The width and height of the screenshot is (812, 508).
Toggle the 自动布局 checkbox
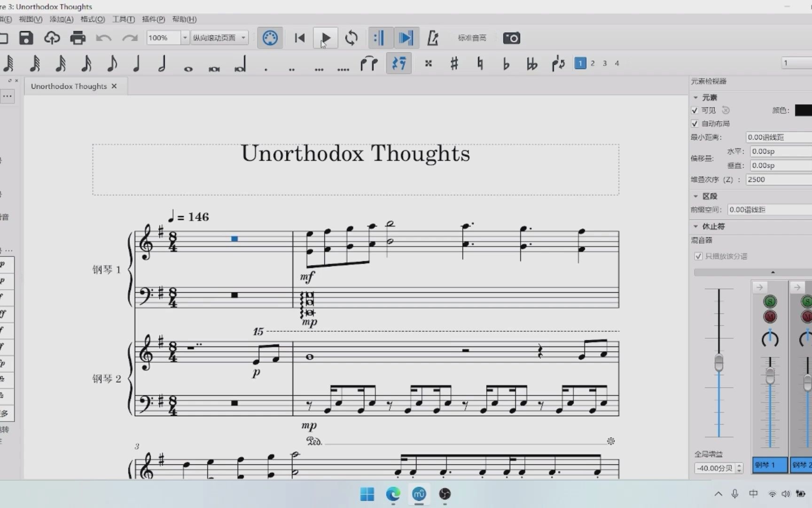coord(695,124)
